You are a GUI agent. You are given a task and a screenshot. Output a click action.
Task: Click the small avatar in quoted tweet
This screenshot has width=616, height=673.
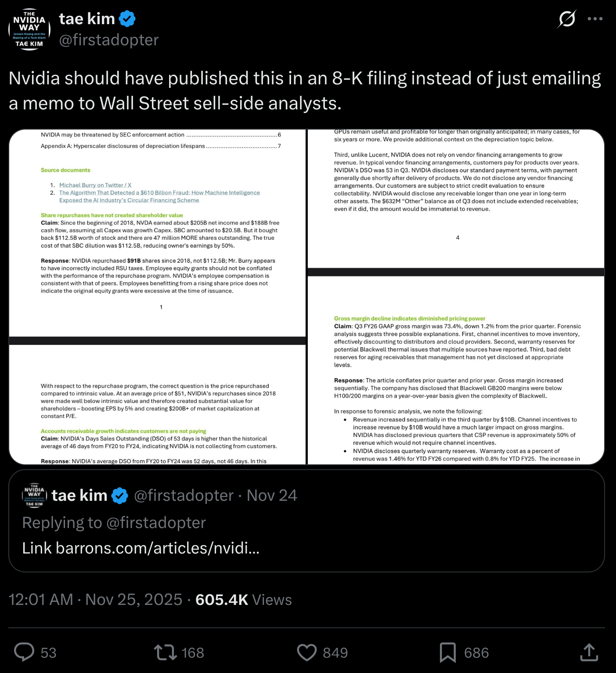(34, 496)
